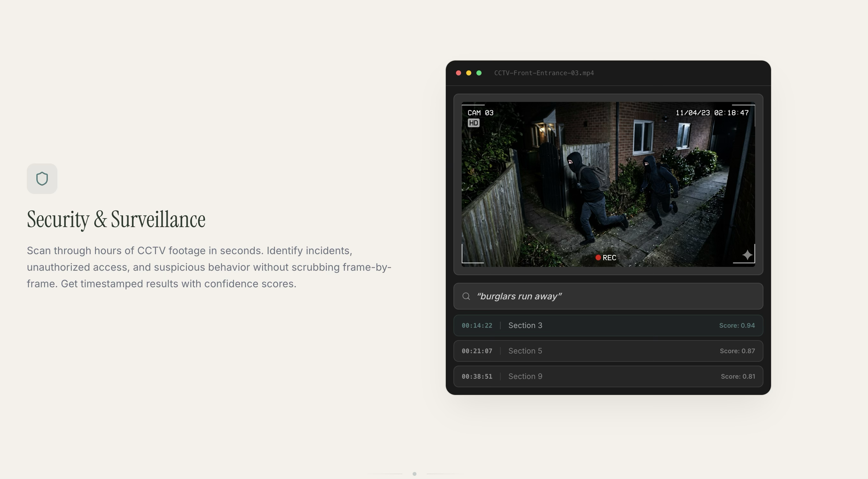
Task: Expand the Section 5 search result
Action: pyautogui.click(x=608, y=351)
